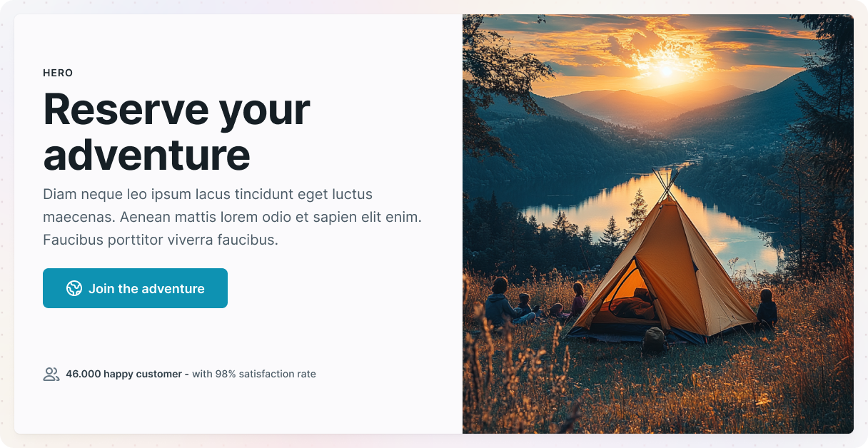The image size is (868, 448).
Task: Click the person sitting right of the tent
Action: [x=767, y=308]
